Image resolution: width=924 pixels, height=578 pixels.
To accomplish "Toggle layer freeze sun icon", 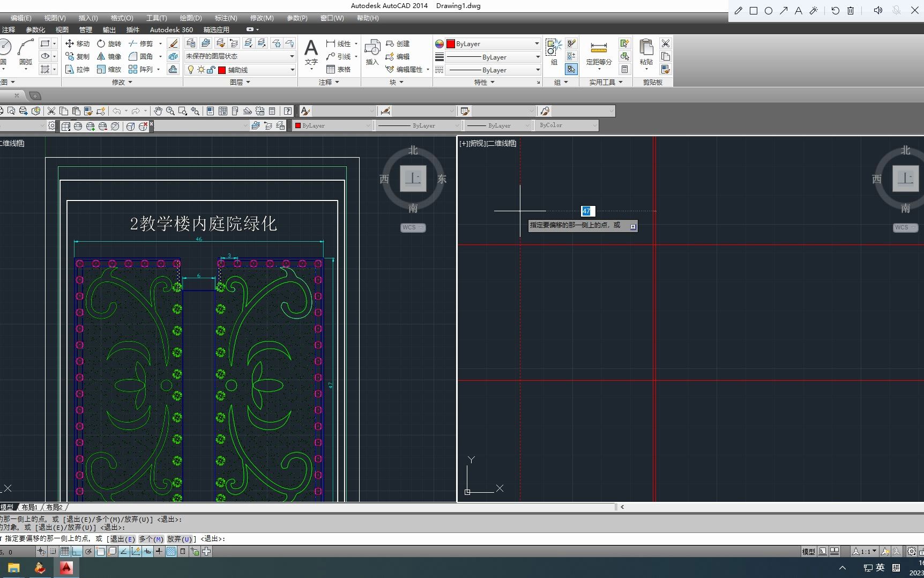I will (x=201, y=70).
